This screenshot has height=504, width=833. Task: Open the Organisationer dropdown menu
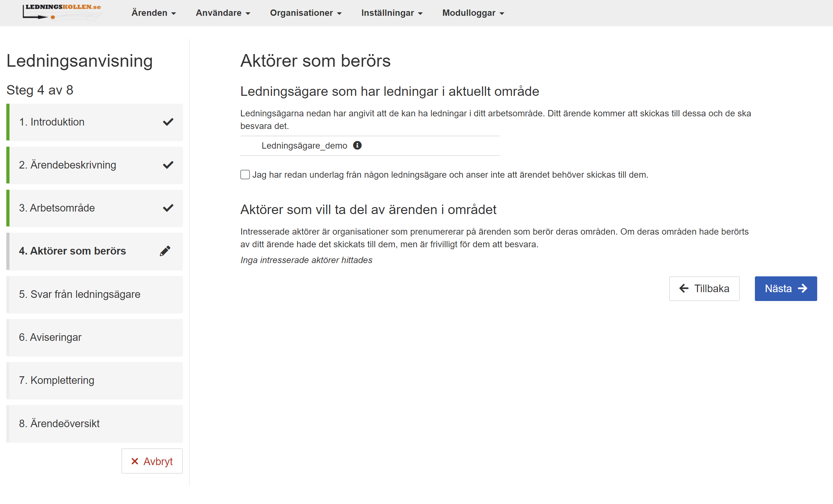305,13
